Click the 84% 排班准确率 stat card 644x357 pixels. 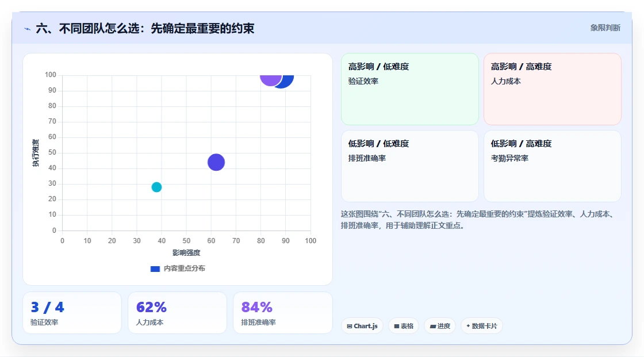(x=282, y=313)
